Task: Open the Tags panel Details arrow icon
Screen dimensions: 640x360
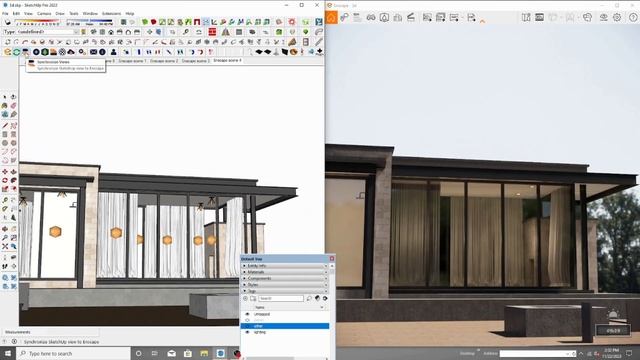Action: tap(325, 299)
